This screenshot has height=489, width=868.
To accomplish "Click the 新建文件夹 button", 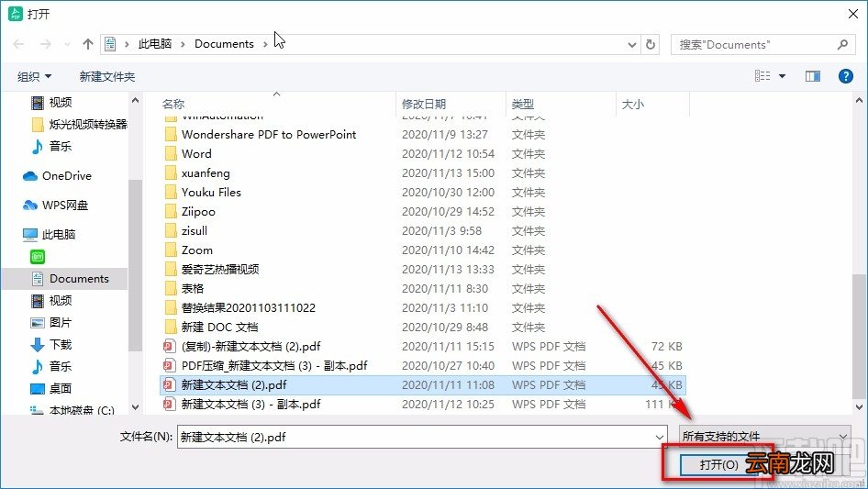I will coord(106,76).
